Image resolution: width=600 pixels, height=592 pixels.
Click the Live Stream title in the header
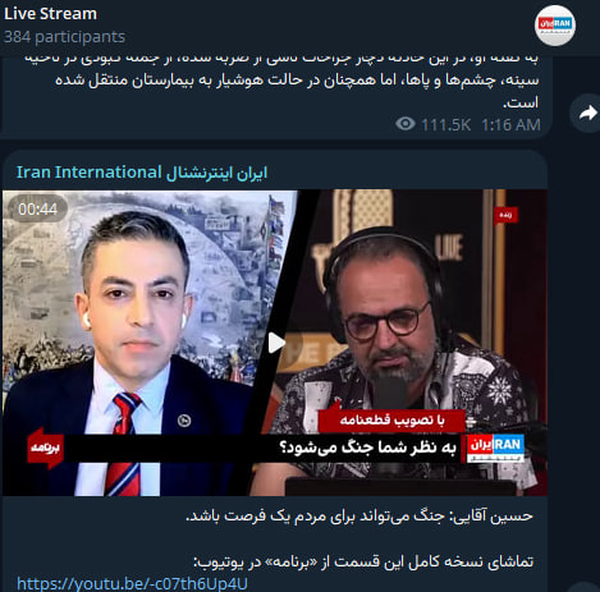coord(50,14)
